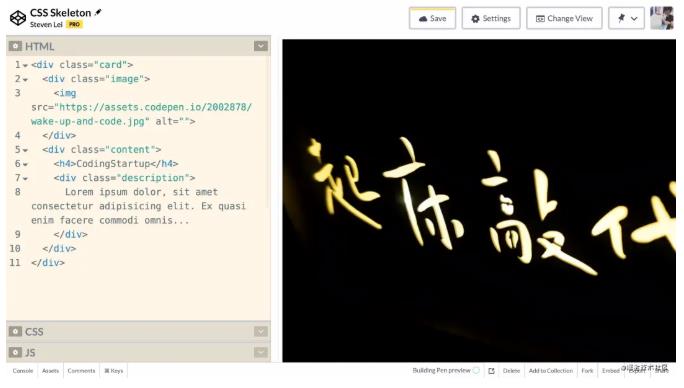
Task: Collapse line 7 description div fold arrow
Action: 25,179
